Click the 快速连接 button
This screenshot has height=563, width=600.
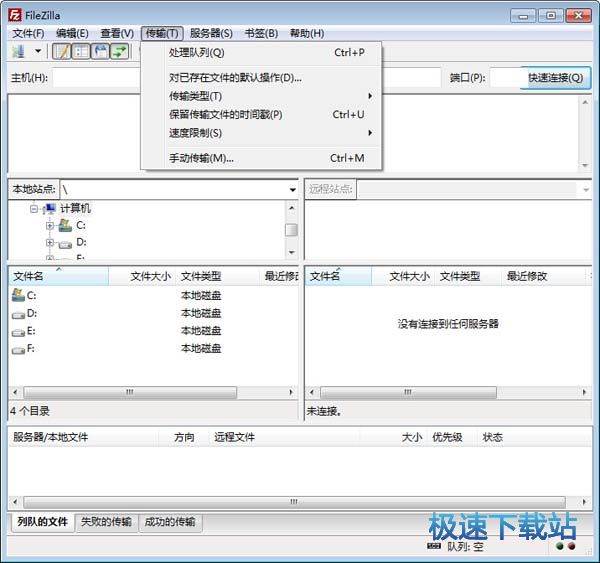(555, 78)
